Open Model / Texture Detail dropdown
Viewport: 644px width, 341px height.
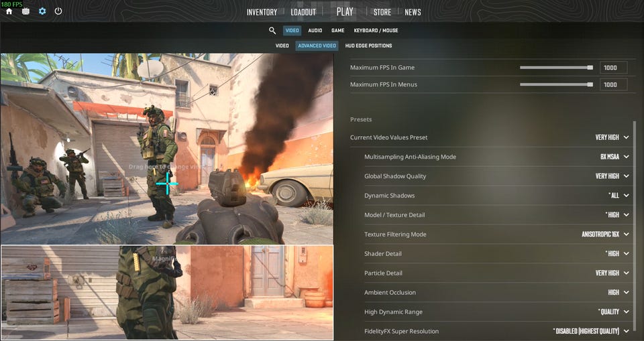pos(617,214)
